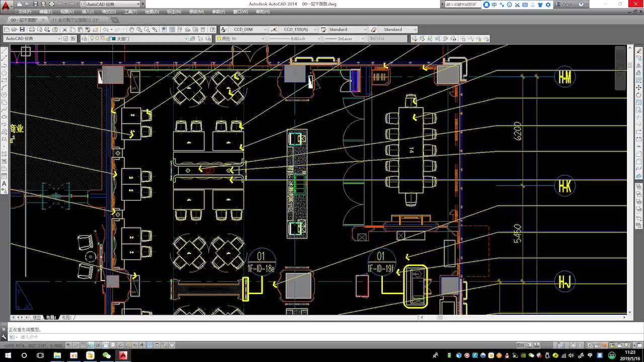The width and height of the screenshot is (644, 362).
Task: Open the ByLayer lineweight dropdown
Action: click(345, 38)
